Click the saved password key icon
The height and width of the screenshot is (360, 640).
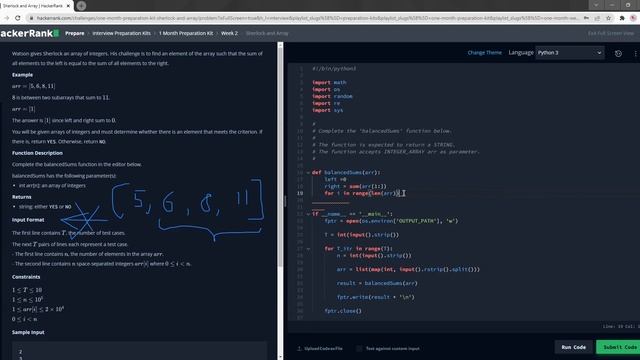[x=586, y=18]
